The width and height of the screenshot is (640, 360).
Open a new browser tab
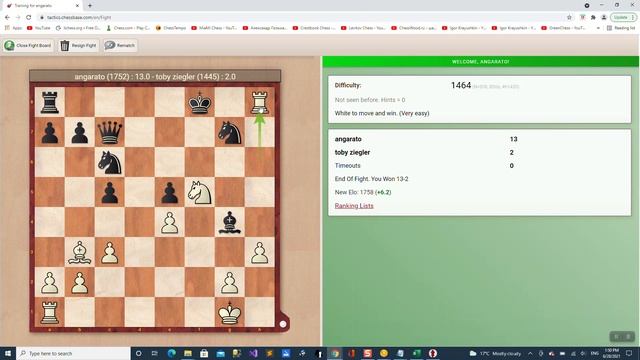90,6
